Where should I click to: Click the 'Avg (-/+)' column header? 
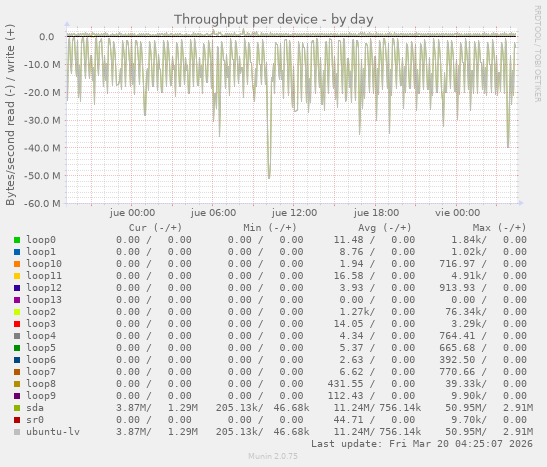[385, 228]
